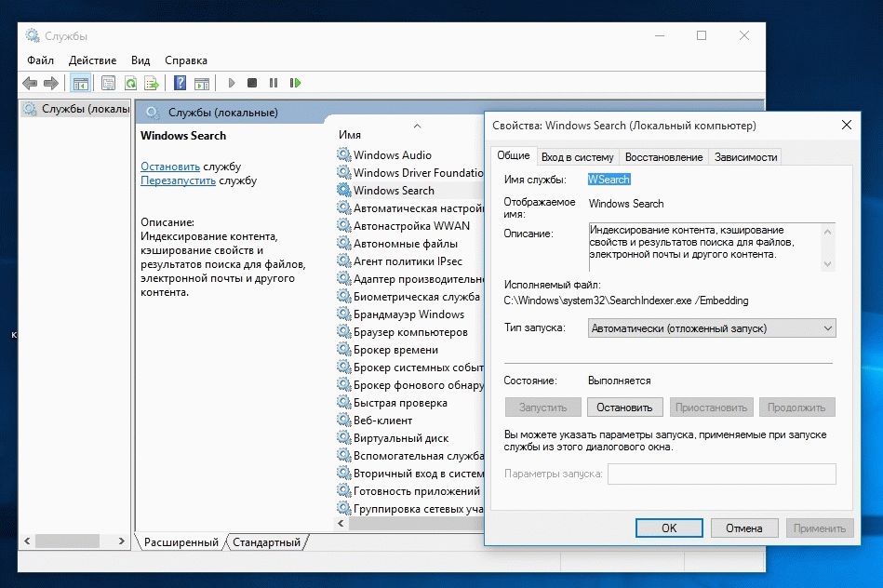883x588 pixels.
Task: Click the gear icon beside Брокер времени
Action: (343, 349)
